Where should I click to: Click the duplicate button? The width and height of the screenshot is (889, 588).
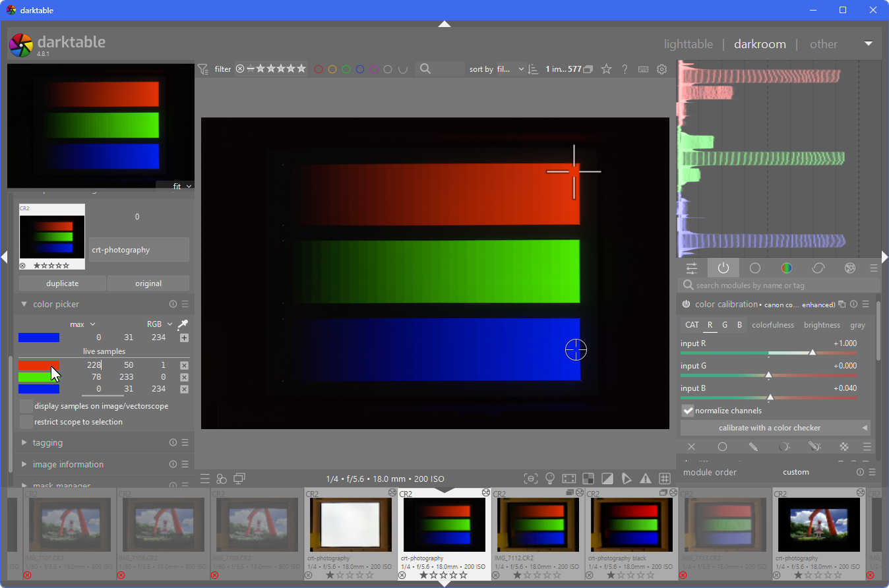63,283
